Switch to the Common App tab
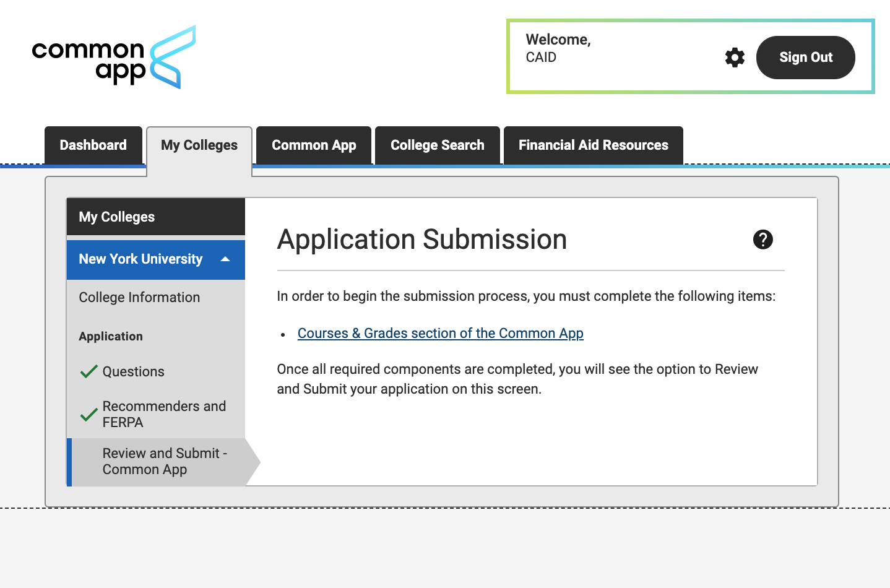890x588 pixels. [313, 145]
